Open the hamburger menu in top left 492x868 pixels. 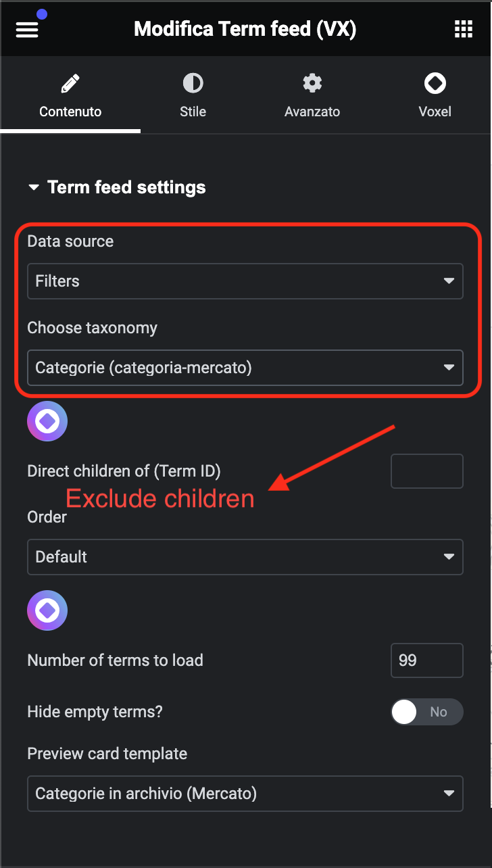(x=26, y=29)
